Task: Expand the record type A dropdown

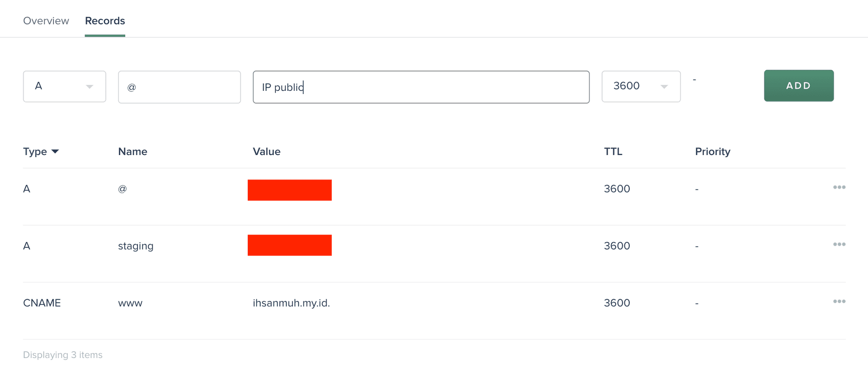Action: tap(65, 86)
